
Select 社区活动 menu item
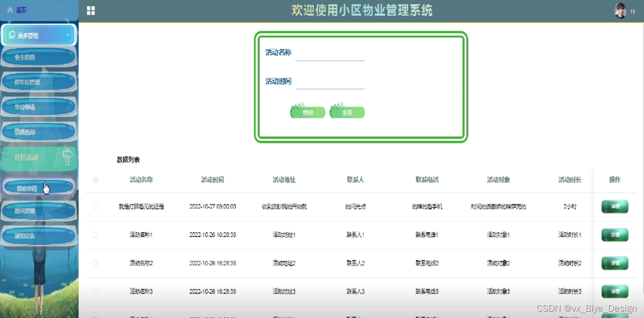click(39, 158)
